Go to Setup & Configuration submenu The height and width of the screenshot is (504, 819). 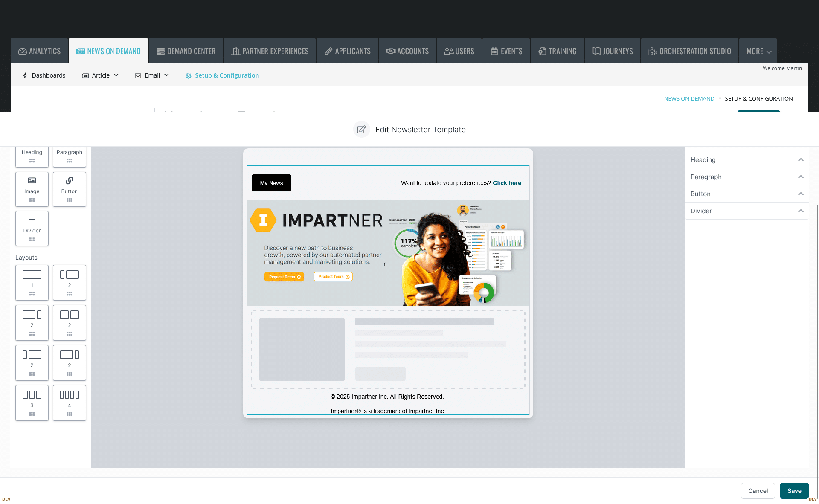pyautogui.click(x=222, y=75)
